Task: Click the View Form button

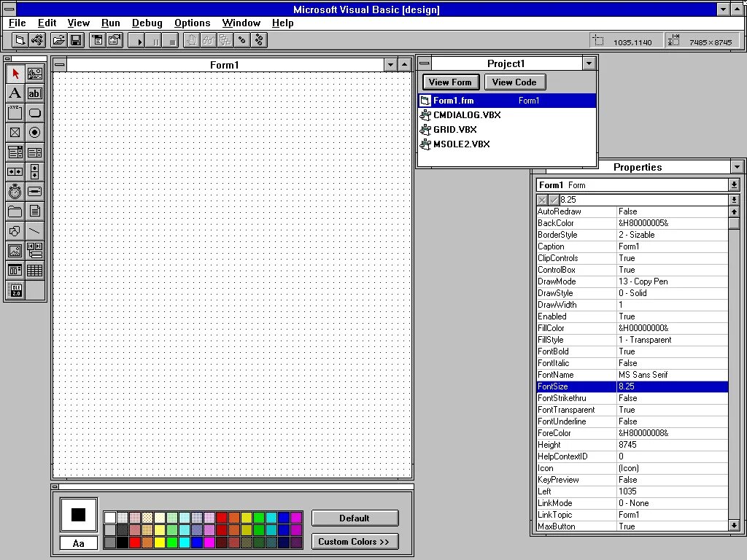Action: tap(450, 82)
